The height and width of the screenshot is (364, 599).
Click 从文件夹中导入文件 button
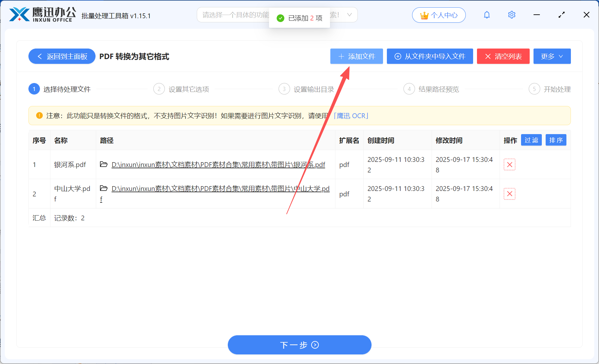pyautogui.click(x=430, y=56)
